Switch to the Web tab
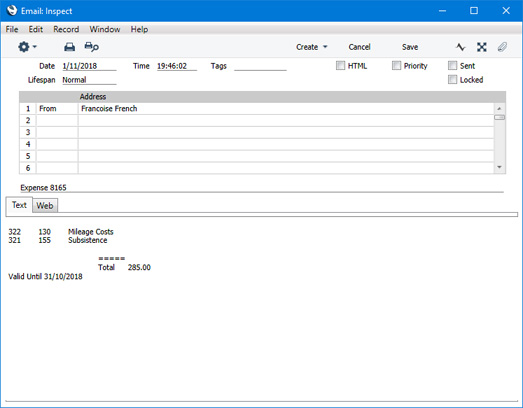523x408 pixels. [45, 206]
